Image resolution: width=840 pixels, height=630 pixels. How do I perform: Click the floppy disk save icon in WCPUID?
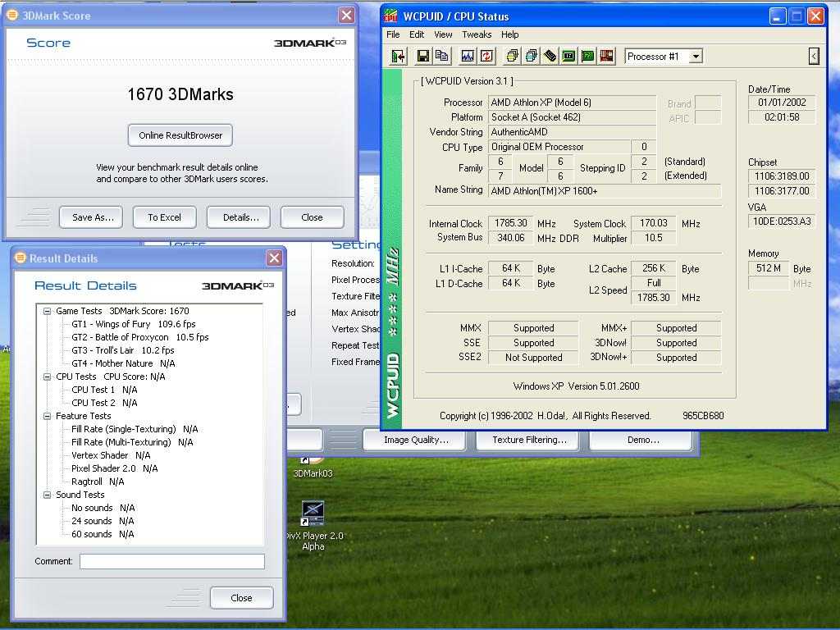coord(422,56)
